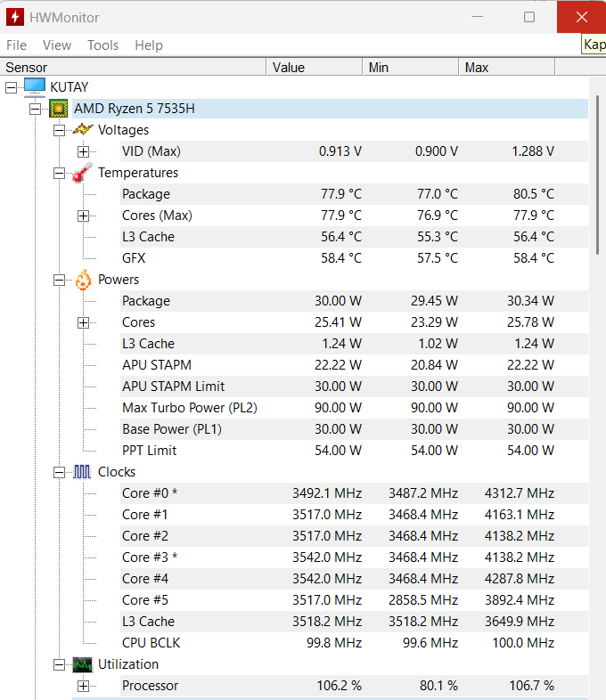Click the Value column header
This screenshot has height=700, width=606.
coord(315,68)
